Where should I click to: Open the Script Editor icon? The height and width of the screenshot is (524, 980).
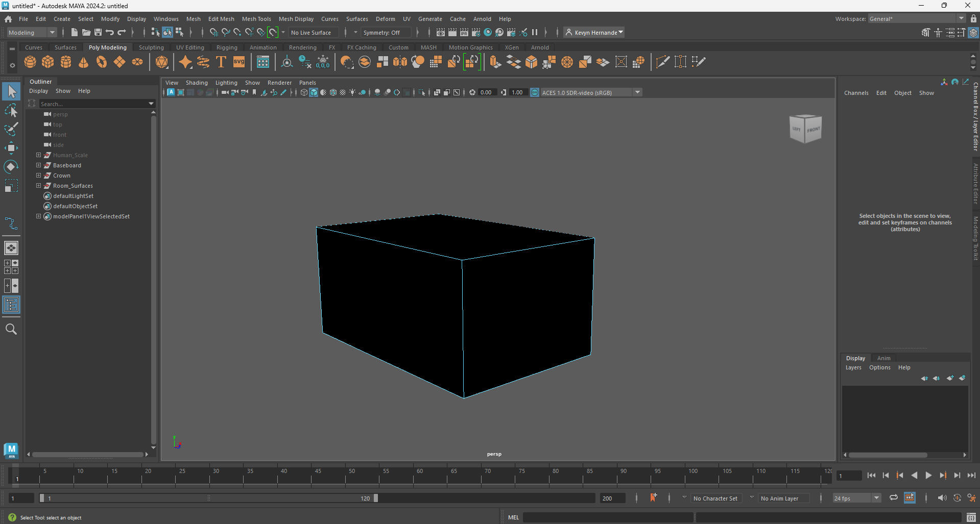(971, 517)
